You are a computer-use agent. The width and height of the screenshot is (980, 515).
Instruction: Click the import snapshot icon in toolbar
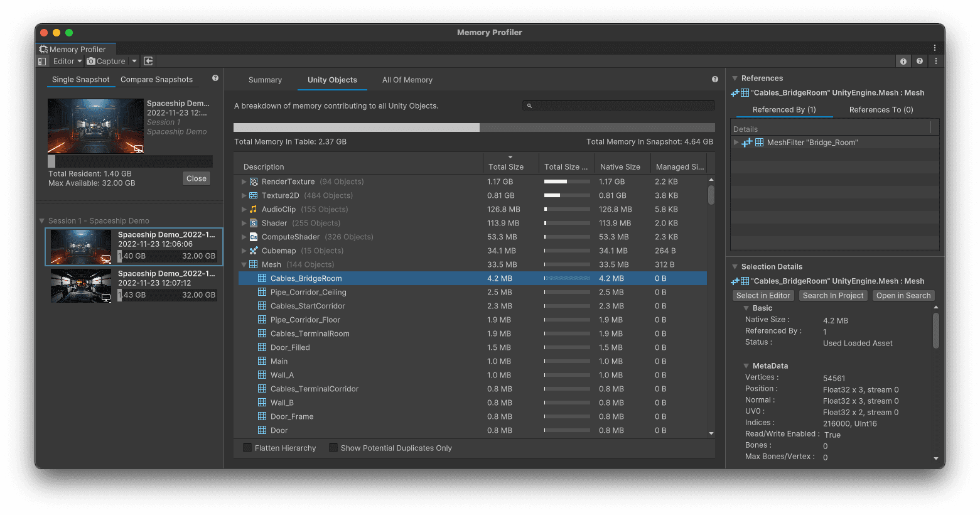[148, 61]
